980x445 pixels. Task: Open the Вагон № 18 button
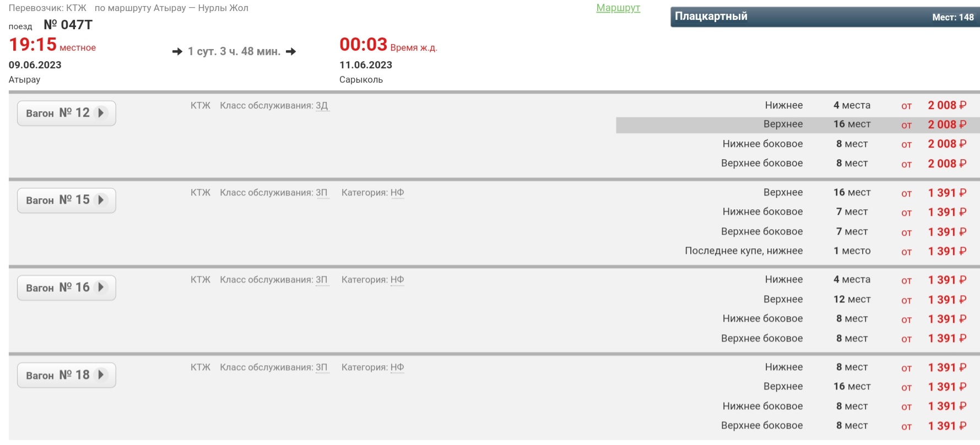66,375
